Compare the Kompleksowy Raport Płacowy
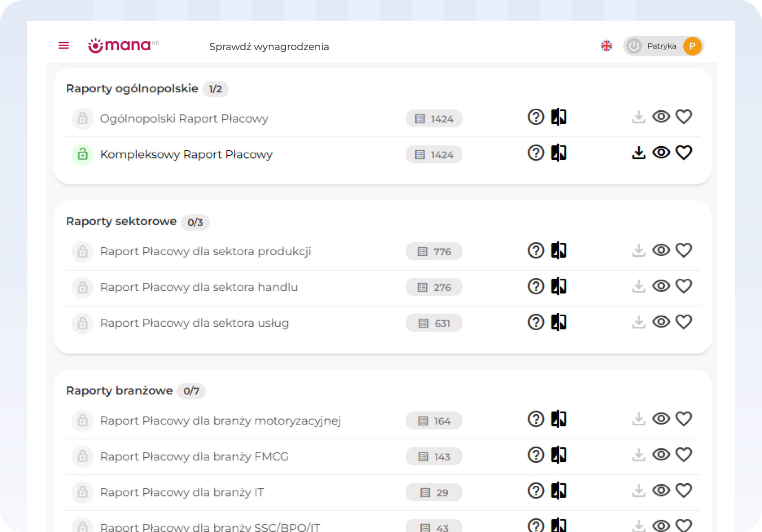The width and height of the screenshot is (762, 532). (x=558, y=153)
